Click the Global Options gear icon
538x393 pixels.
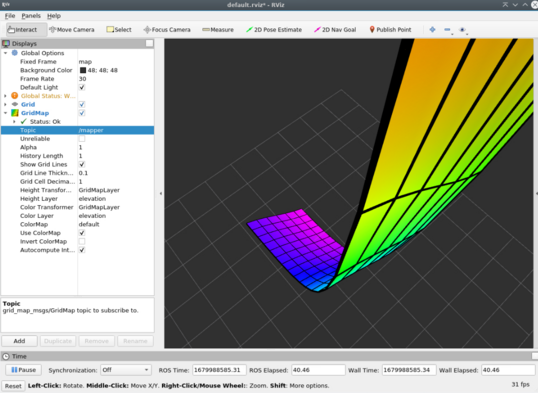(x=14, y=53)
